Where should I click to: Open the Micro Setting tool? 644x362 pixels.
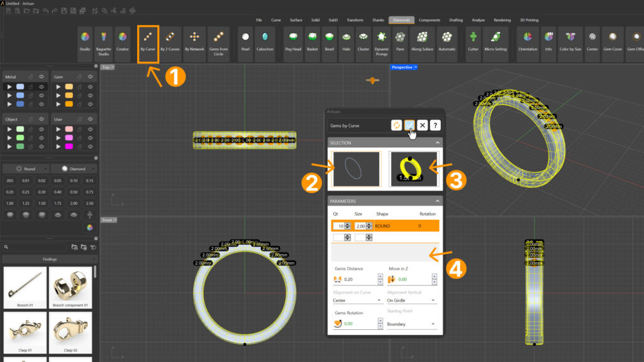tap(495, 41)
